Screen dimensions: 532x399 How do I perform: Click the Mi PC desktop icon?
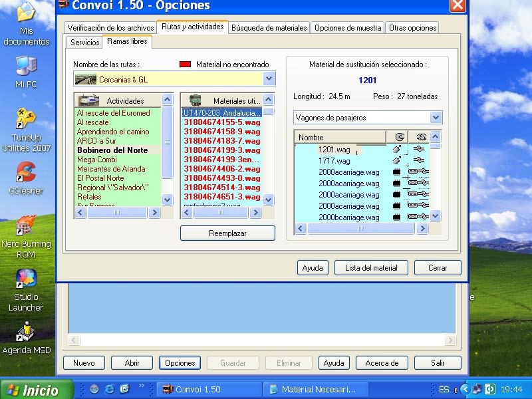point(26,66)
